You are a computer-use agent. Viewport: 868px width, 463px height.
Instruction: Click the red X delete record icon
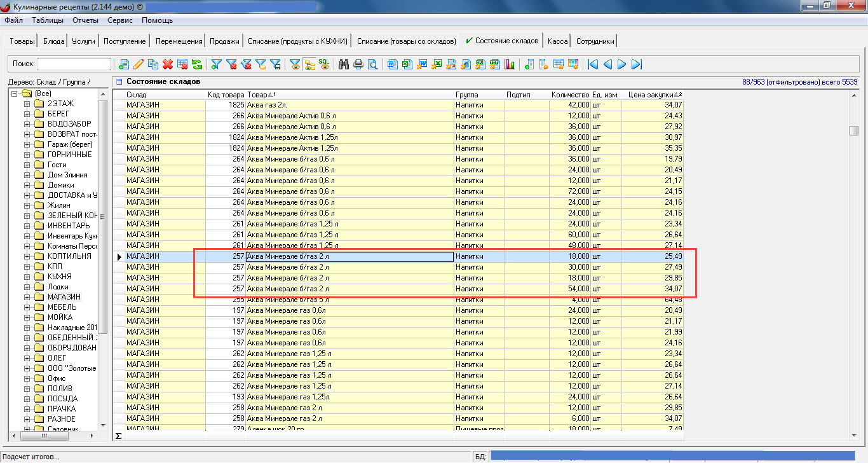(168, 64)
